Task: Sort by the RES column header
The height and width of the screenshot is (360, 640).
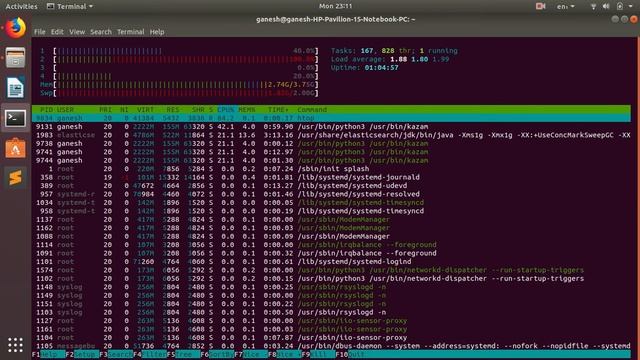Action: (x=173, y=110)
